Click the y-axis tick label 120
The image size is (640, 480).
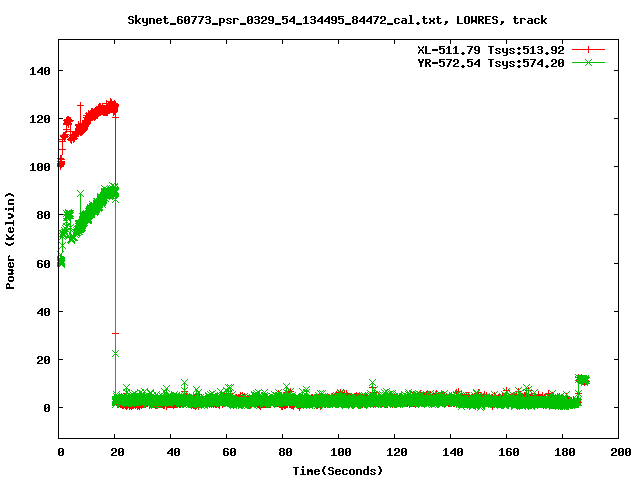coord(40,119)
